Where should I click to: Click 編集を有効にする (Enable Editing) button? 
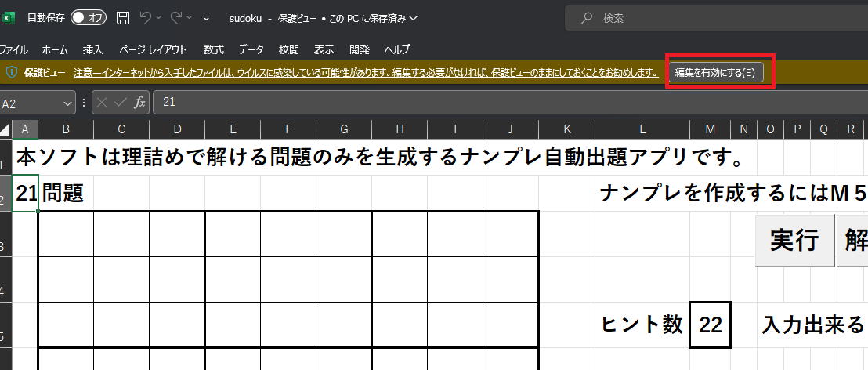(714, 73)
